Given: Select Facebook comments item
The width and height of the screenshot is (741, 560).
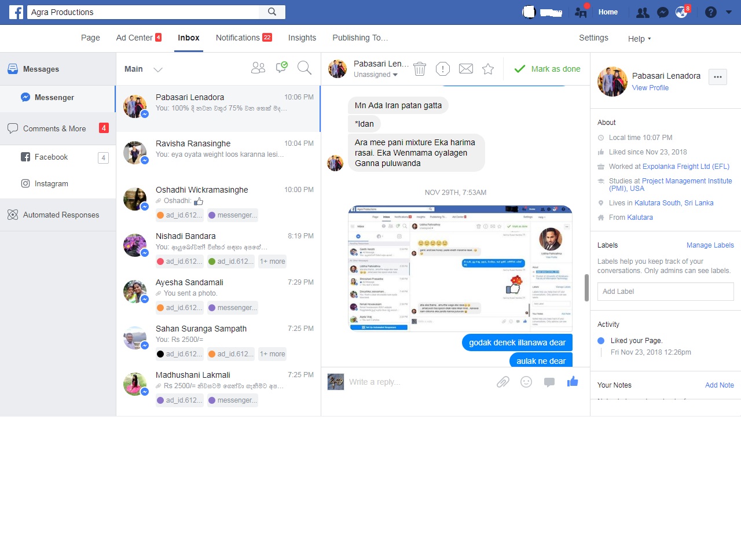Looking at the screenshot, I should pos(58,157).
